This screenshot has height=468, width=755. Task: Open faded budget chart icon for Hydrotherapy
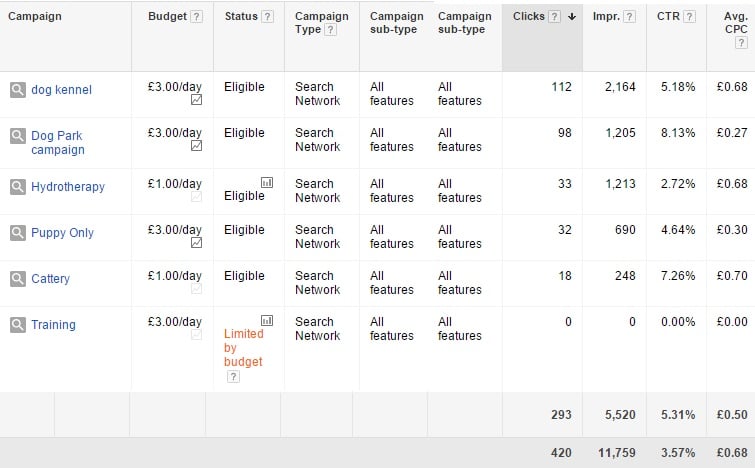click(x=196, y=197)
